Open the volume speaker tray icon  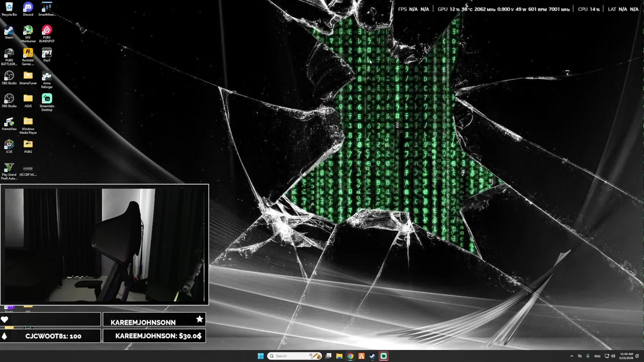click(613, 356)
